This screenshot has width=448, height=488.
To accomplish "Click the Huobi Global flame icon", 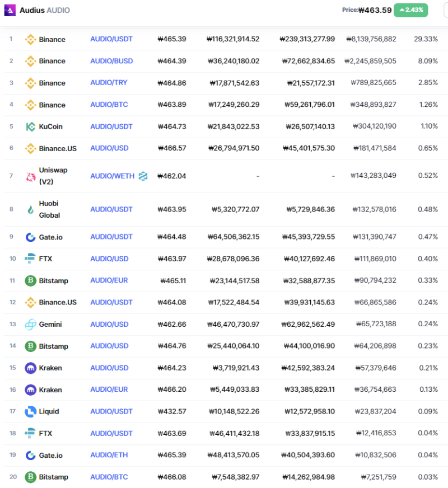I will [x=30, y=210].
